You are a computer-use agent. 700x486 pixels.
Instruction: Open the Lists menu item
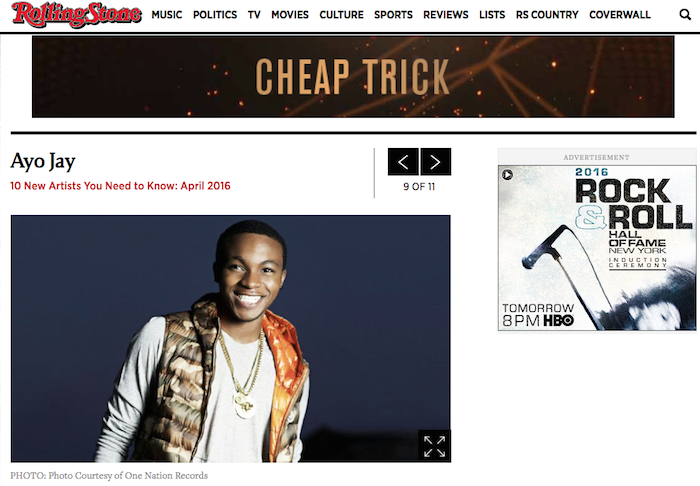492,15
